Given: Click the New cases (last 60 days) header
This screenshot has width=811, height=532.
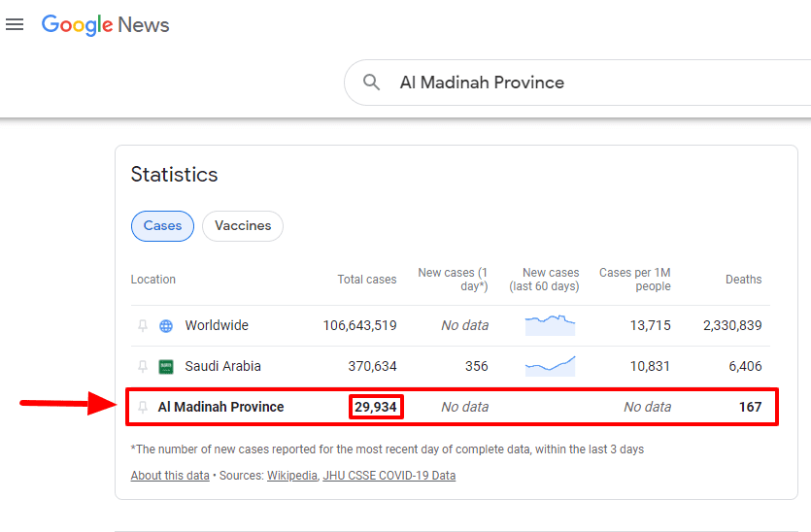Looking at the screenshot, I should [544, 280].
